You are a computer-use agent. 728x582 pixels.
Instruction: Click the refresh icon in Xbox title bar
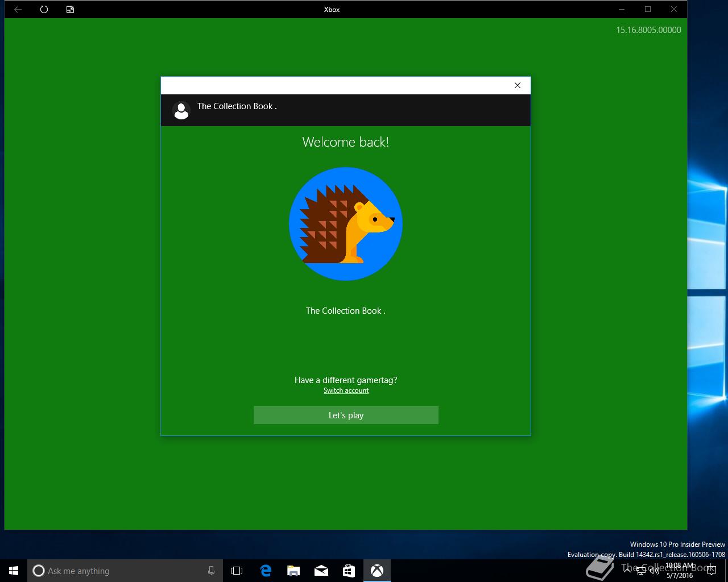click(44, 9)
